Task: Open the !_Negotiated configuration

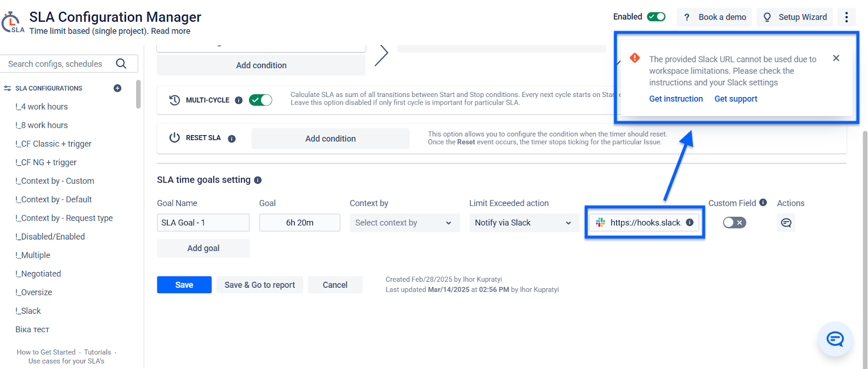Action: pyautogui.click(x=38, y=274)
